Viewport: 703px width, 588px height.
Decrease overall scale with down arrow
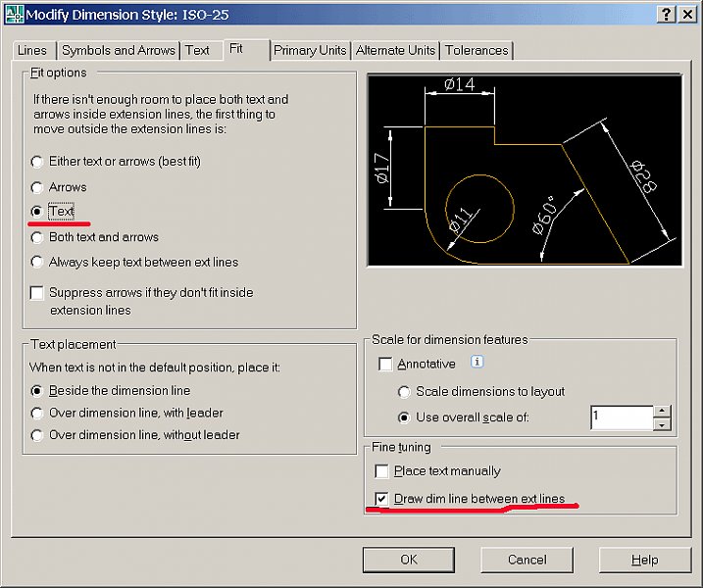662,424
